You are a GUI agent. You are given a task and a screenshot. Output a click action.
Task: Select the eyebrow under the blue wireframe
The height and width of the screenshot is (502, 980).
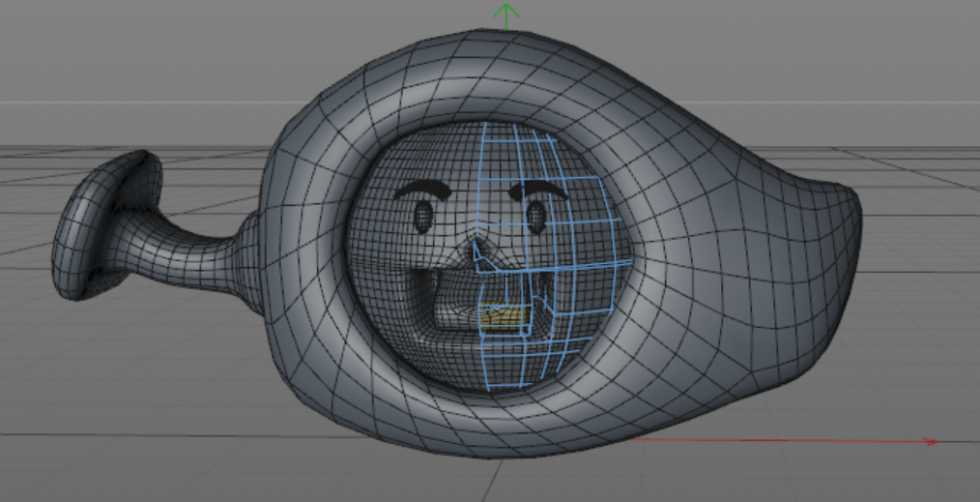537,190
